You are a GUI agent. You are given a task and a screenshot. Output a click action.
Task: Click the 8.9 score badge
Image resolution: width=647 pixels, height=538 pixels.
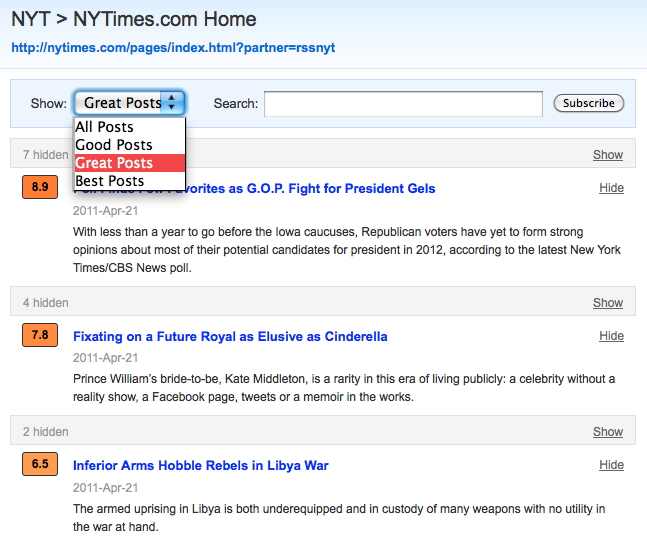[40, 187]
